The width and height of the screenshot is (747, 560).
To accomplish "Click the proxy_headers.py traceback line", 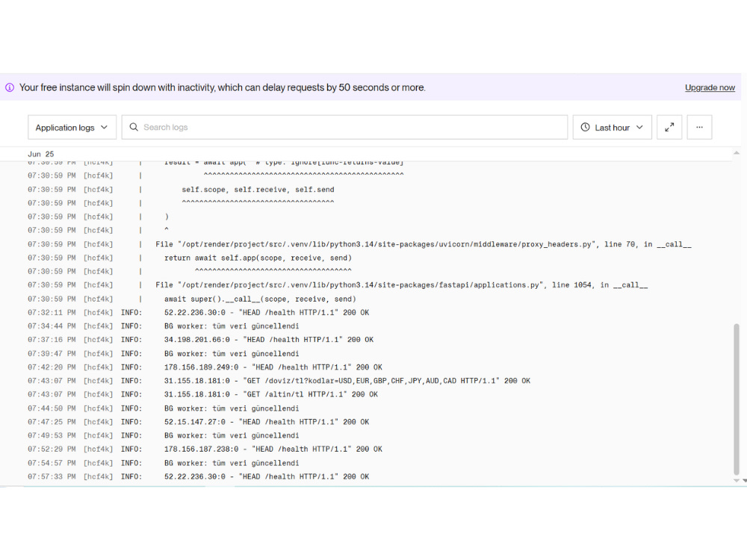I will [x=359, y=244].
